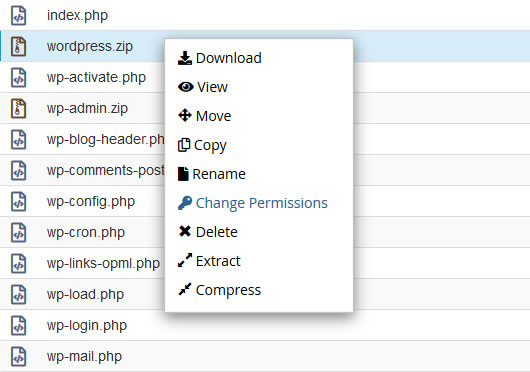
Task: Choose Extract from the context menu
Action: [218, 261]
